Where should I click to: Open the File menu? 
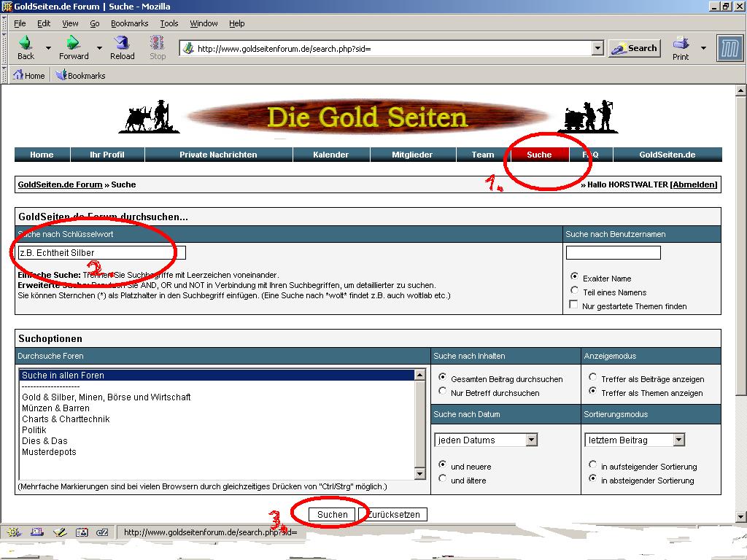pyautogui.click(x=20, y=23)
